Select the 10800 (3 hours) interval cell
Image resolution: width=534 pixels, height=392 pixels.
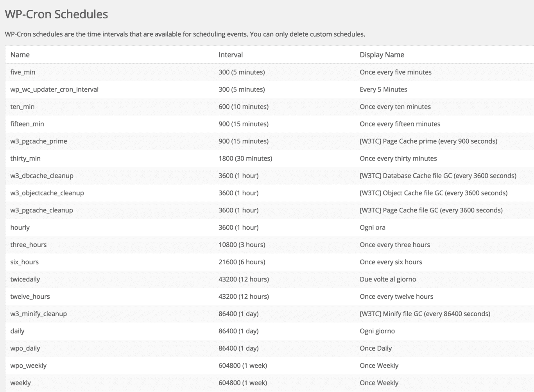pos(242,245)
